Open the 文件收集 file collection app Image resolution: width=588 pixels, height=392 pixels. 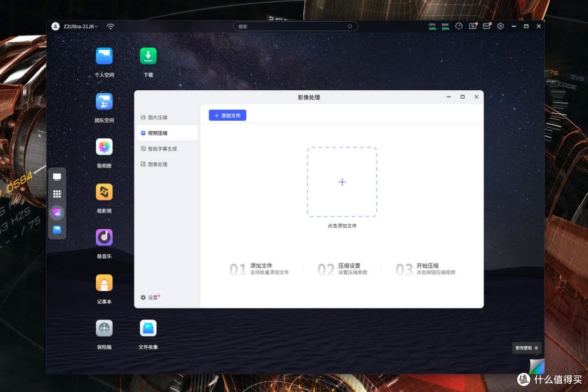coord(148,328)
